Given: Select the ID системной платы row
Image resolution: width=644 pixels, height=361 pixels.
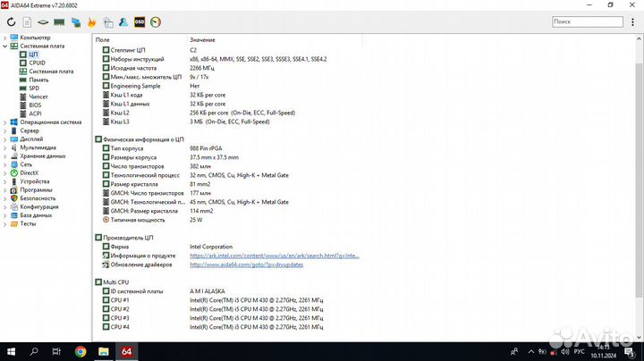Looking at the screenshot, I should pyautogui.click(x=136, y=291).
